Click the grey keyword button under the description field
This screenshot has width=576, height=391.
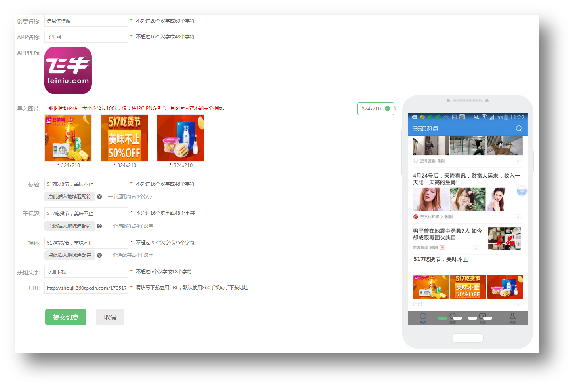pos(69,255)
